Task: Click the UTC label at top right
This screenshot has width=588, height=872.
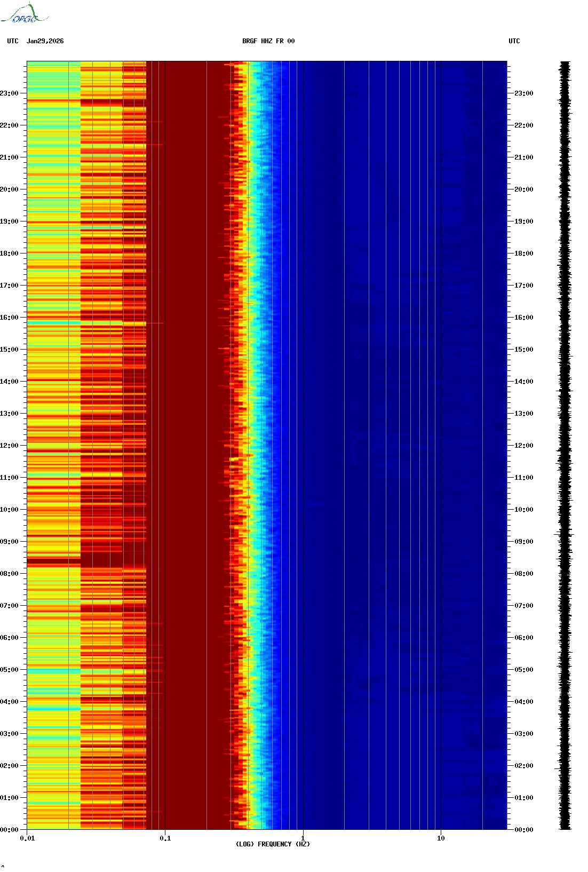Action: tap(514, 41)
